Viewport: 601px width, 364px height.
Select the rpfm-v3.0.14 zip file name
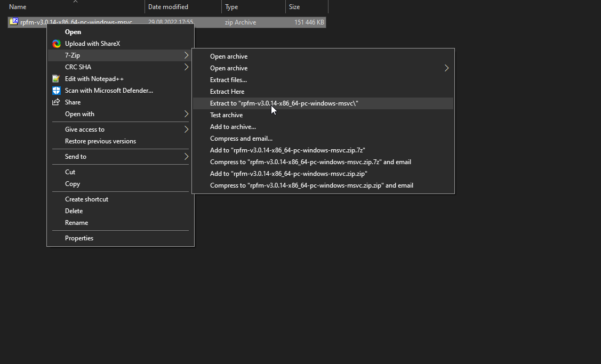tap(76, 22)
